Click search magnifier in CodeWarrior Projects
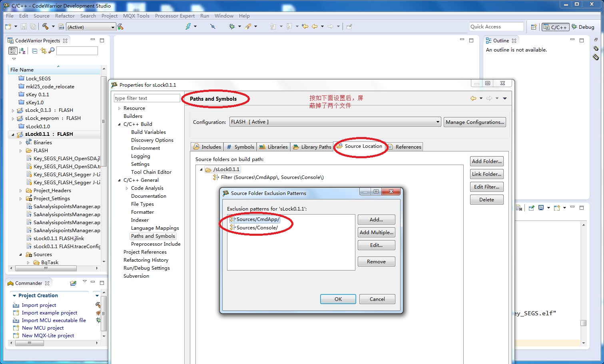The height and width of the screenshot is (364, 604). 52,51
